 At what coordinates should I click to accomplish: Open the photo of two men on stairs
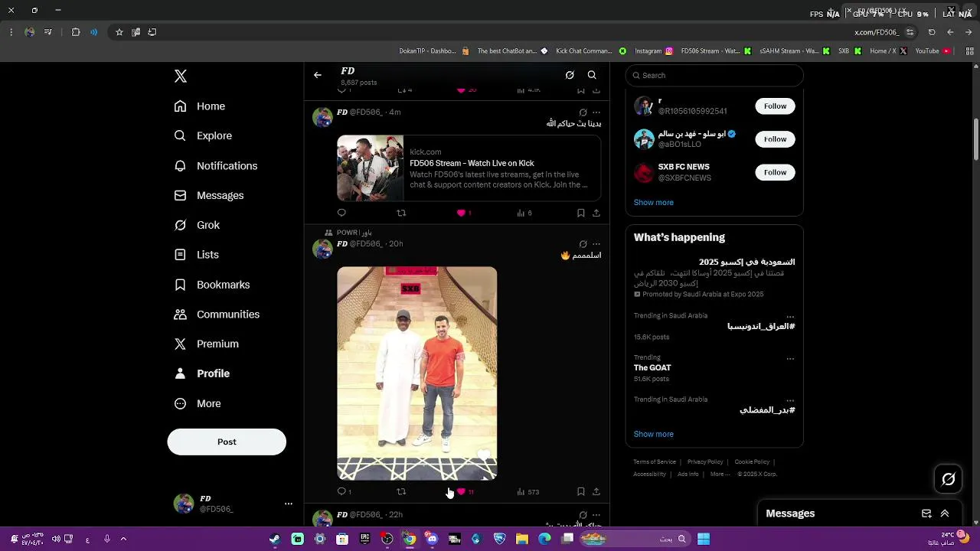pos(417,373)
